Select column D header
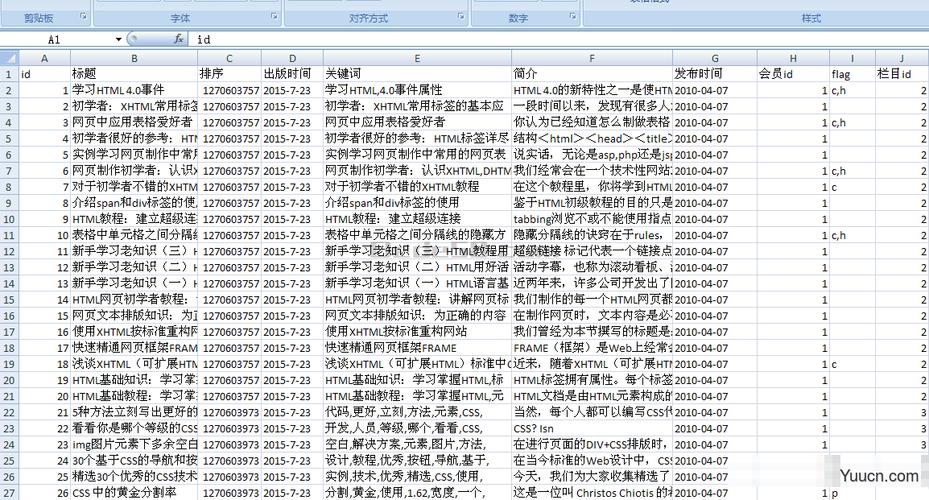This screenshot has width=929, height=500. pos(292,58)
